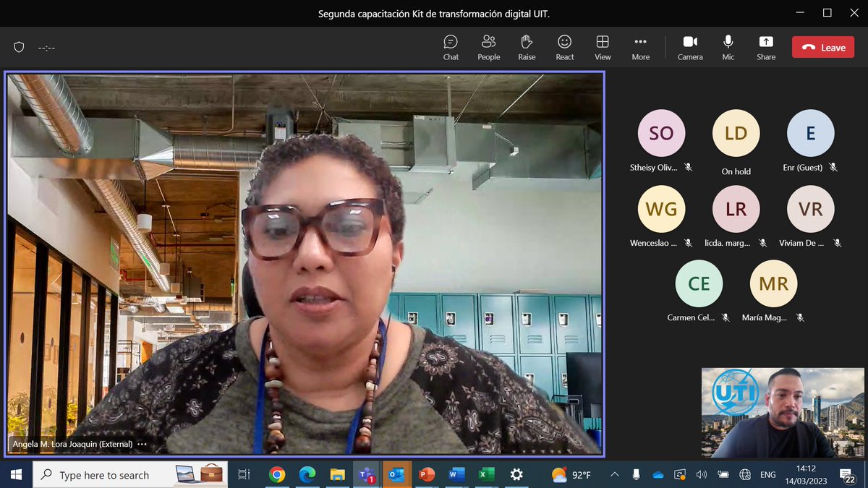The width and height of the screenshot is (868, 488).
Task: Share your screen content
Action: [x=766, y=48]
